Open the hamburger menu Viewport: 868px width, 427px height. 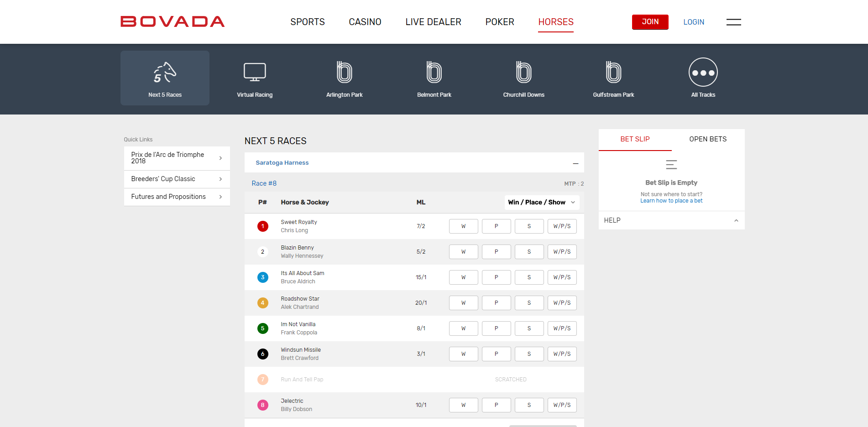pos(733,21)
